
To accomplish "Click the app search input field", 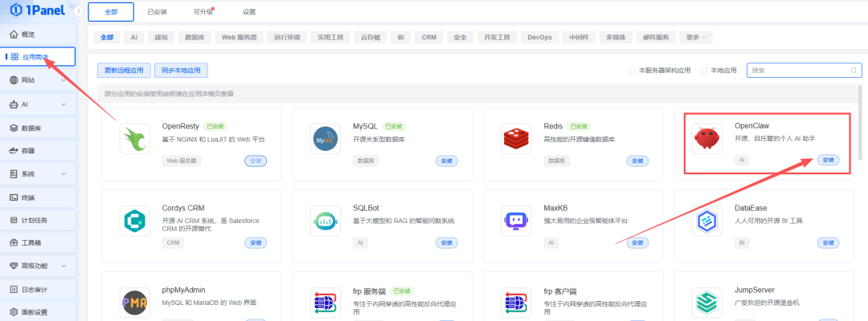I will 800,71.
